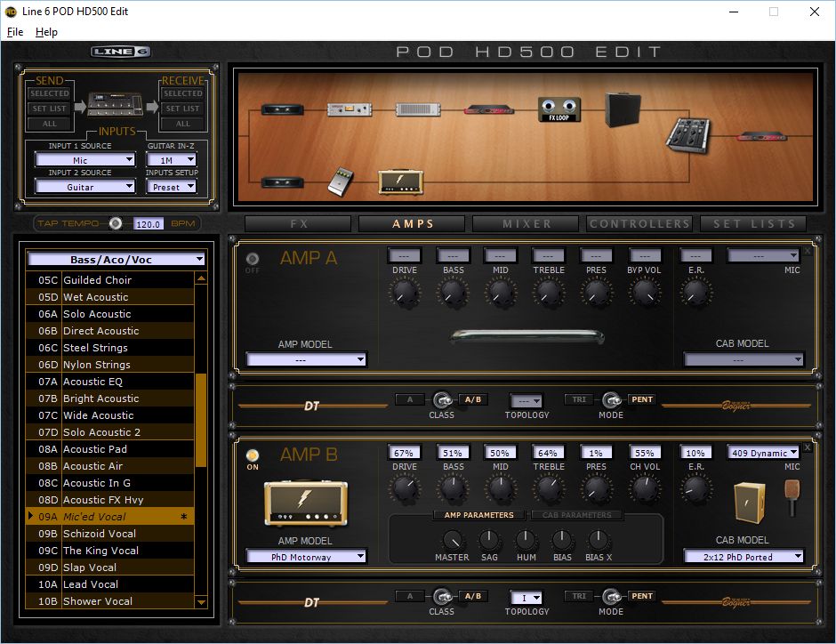The image size is (836, 644).
Task: Select the white rack unit in upper path
Action: (x=350, y=109)
